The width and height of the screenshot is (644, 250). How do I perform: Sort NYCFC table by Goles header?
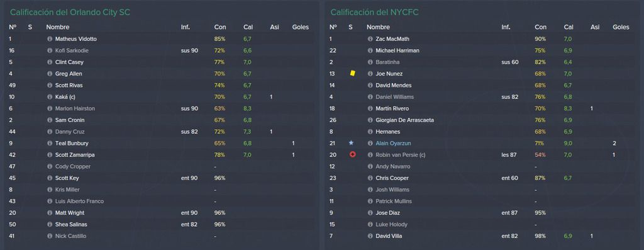tap(621, 27)
